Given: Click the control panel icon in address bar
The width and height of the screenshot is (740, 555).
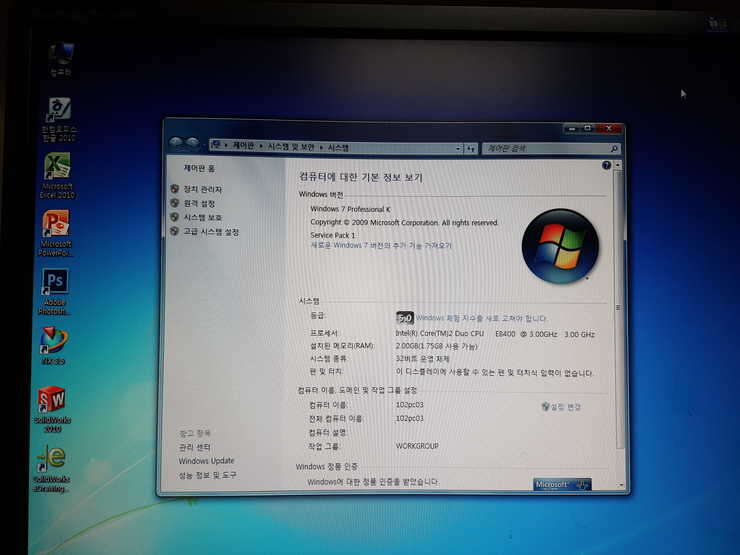Looking at the screenshot, I should pyautogui.click(x=216, y=145).
